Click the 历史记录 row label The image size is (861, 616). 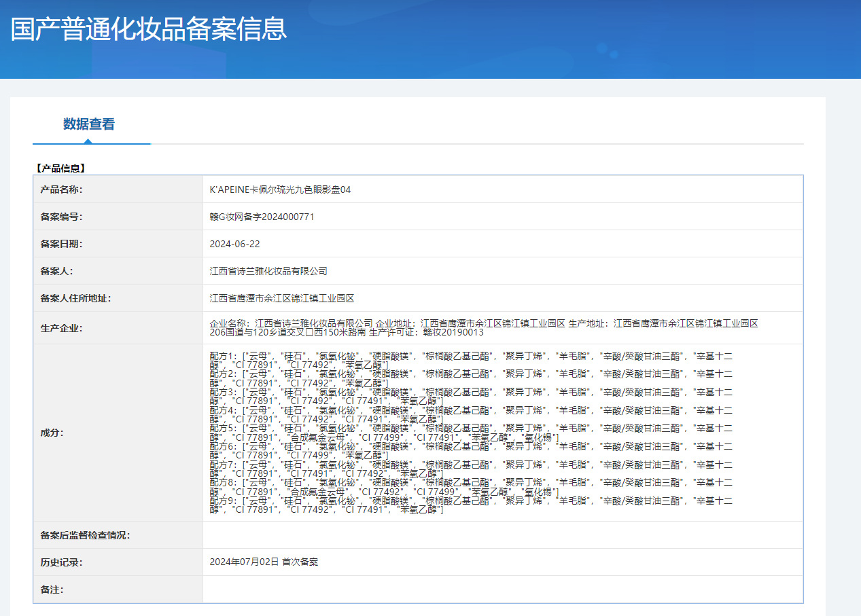61,562
